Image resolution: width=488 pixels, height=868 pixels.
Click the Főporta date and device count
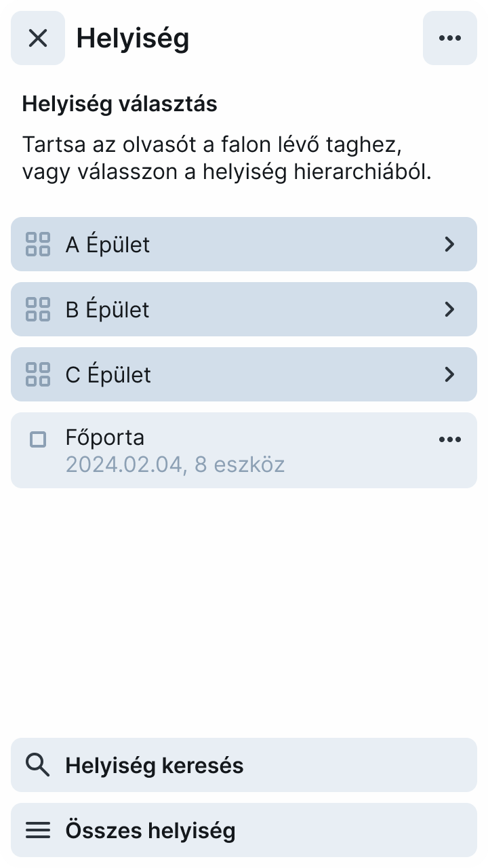coord(175,465)
